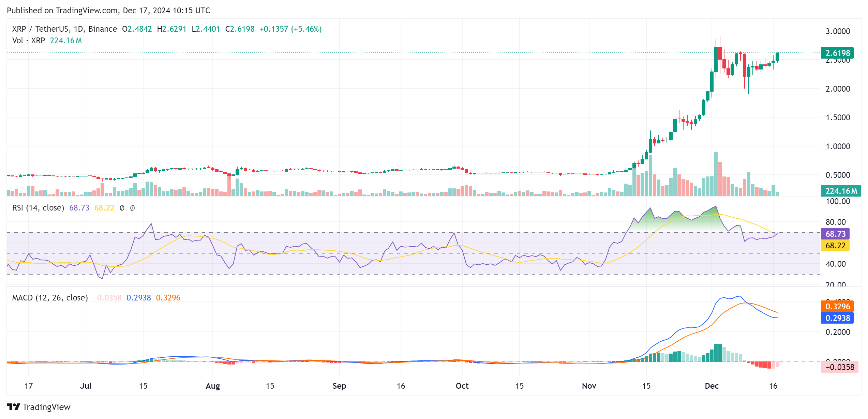Click the 'Oct' time axis label
Screen dimensions: 868x419
pyautogui.click(x=462, y=386)
